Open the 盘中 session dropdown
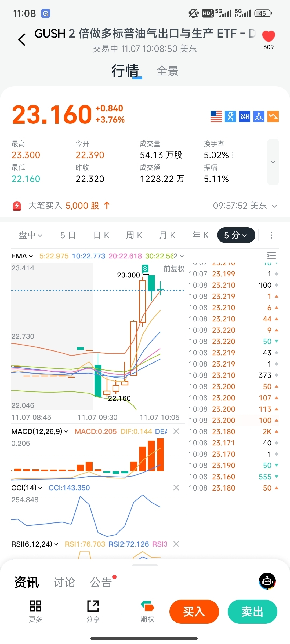 click(x=30, y=235)
